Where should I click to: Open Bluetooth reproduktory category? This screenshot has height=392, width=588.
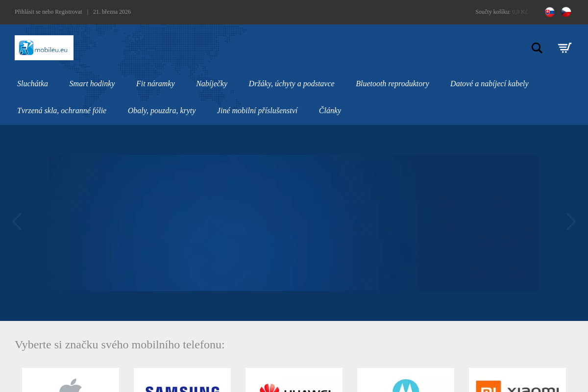(x=392, y=84)
